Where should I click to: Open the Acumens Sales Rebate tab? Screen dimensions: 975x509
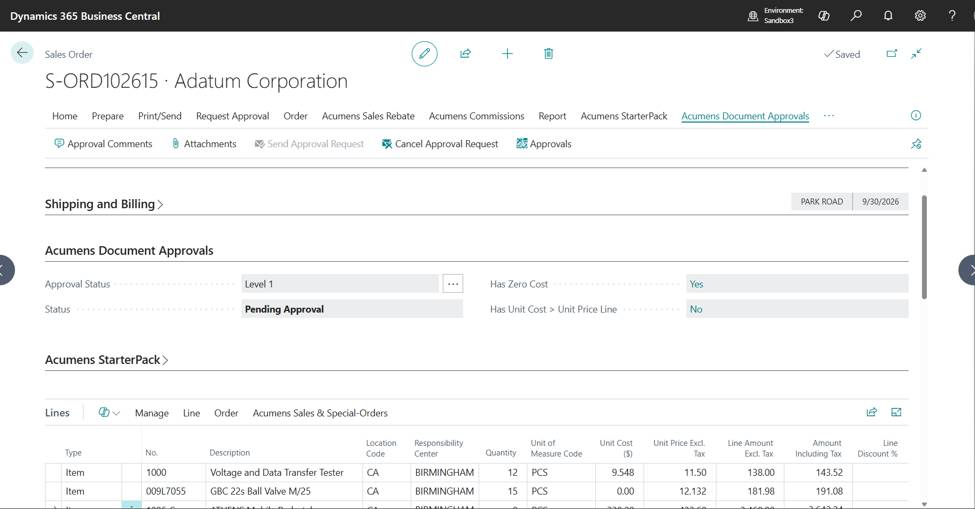[x=368, y=116]
